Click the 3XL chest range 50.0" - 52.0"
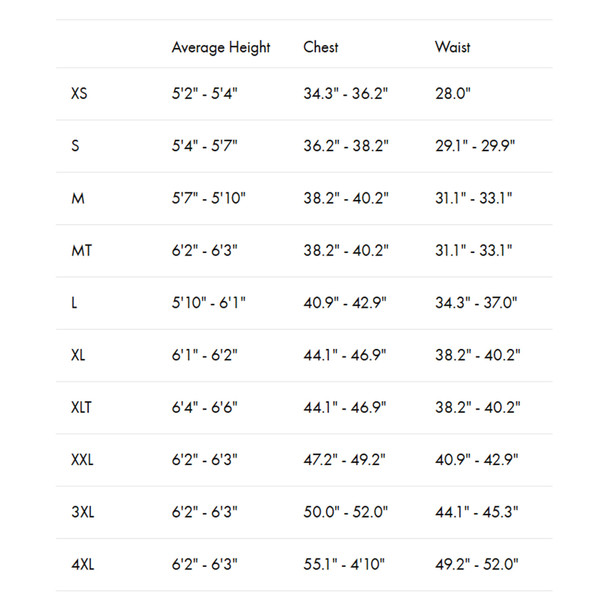Screen dimensions: 608x608 tap(345, 512)
